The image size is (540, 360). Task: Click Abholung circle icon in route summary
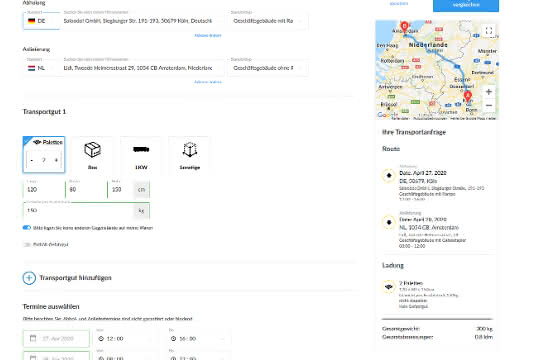(x=389, y=175)
